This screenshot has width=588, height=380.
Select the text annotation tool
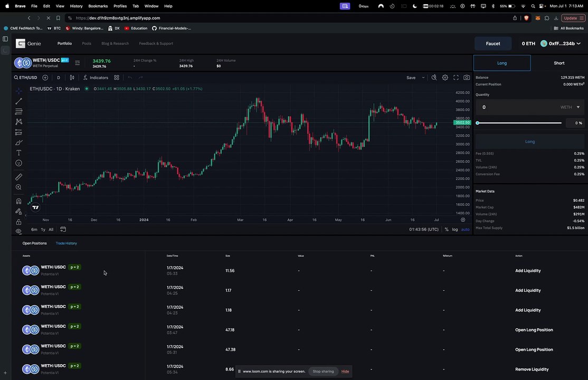18,153
